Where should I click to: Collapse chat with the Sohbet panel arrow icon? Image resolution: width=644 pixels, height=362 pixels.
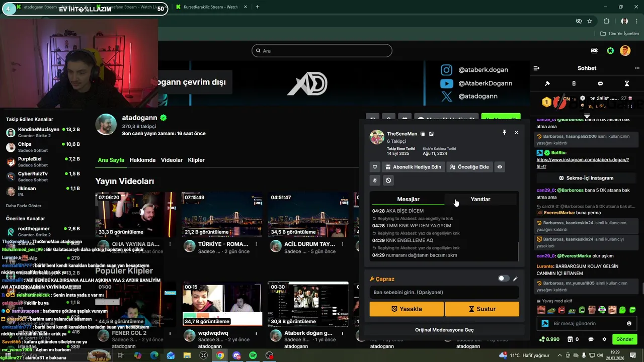click(x=536, y=68)
